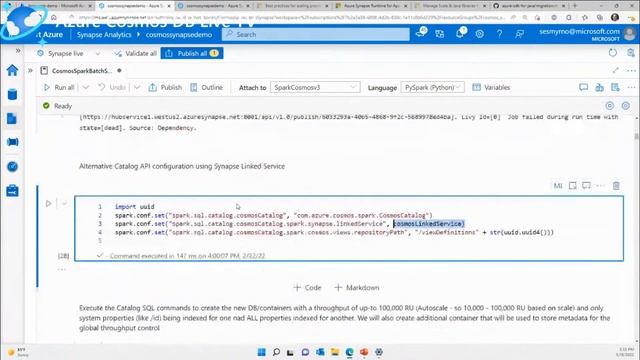Image resolution: width=640 pixels, height=360 pixels.
Task: Open the maximize notebook icon near tab row
Action: [616, 71]
